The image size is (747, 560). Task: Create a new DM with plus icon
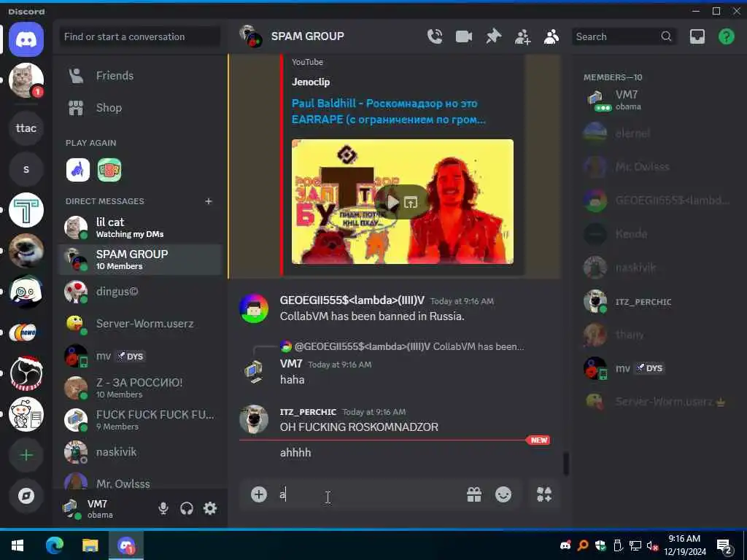[208, 201]
